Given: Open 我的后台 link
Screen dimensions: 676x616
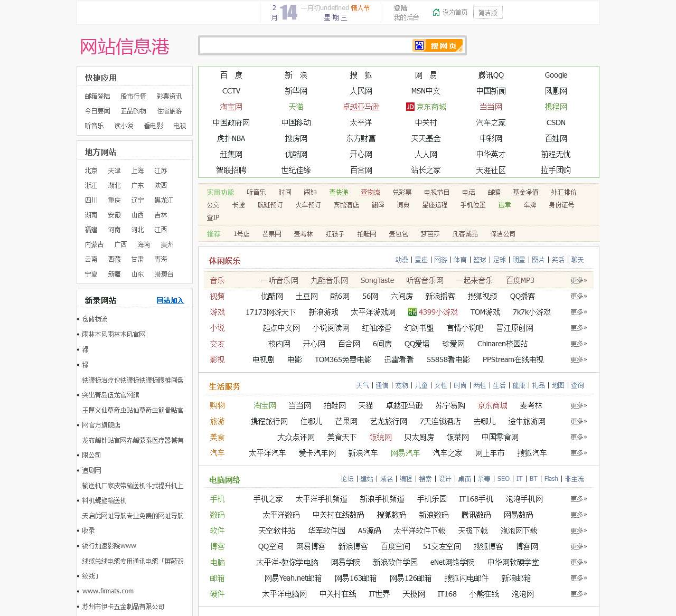Looking at the screenshot, I should [x=406, y=17].
